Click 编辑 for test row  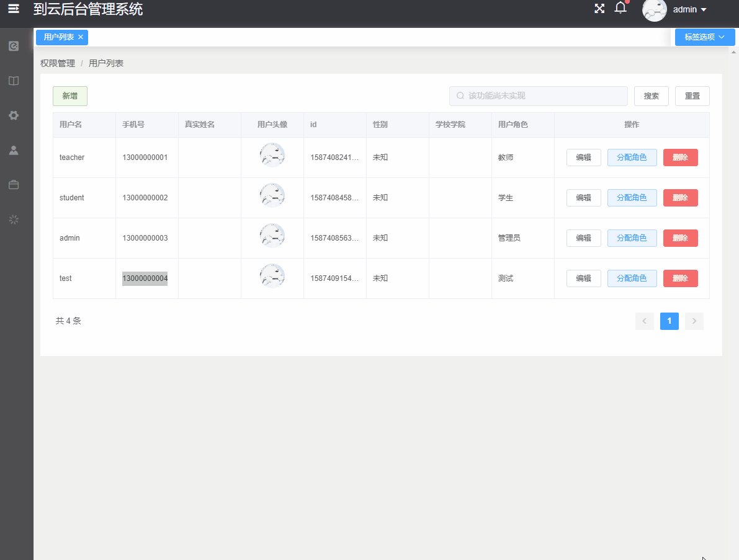tap(583, 278)
